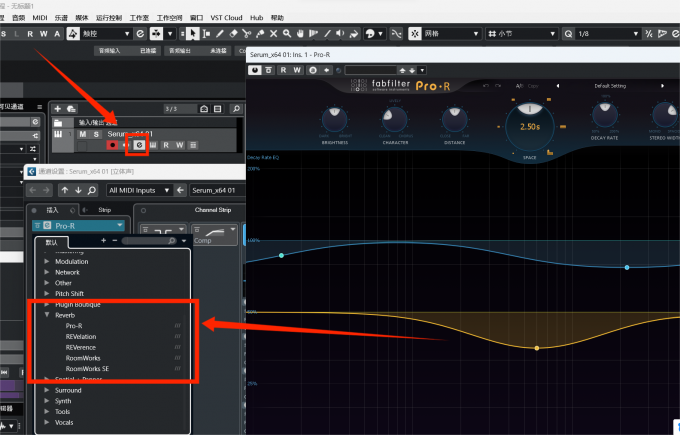This screenshot has width=680, height=435.
Task: Solo the Serum track with S button
Action: [96, 134]
